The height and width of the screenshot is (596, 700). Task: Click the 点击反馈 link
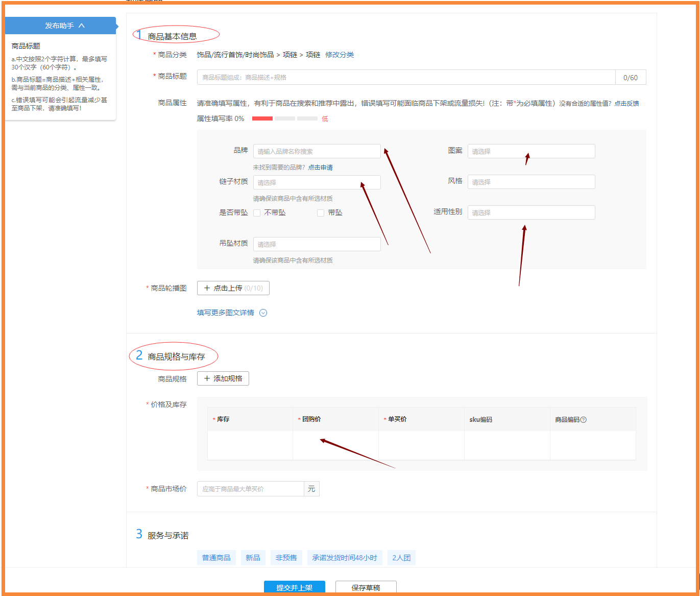point(626,104)
